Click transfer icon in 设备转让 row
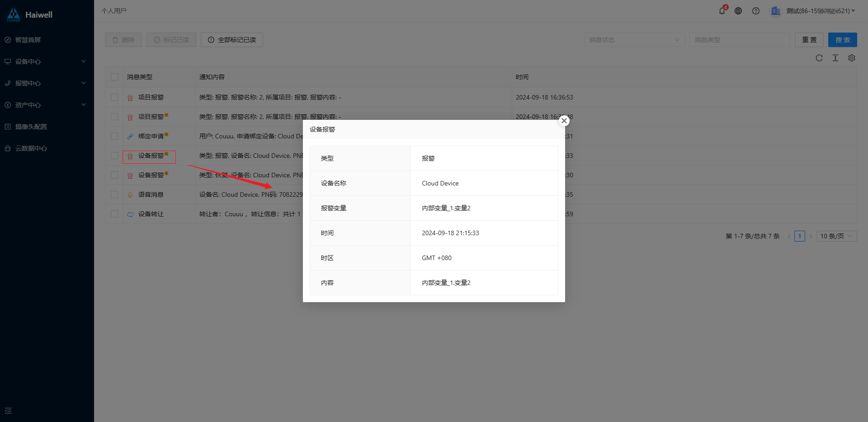The width and height of the screenshot is (868, 422). tap(130, 214)
